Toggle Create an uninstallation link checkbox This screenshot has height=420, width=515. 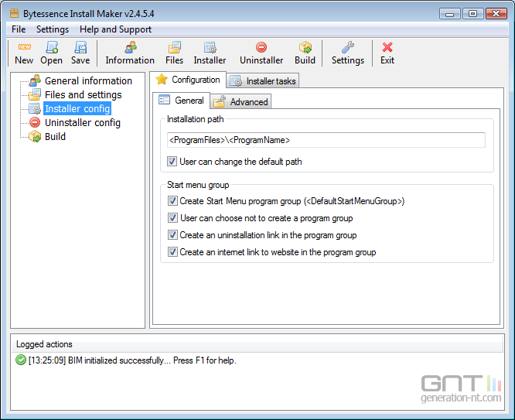172,235
